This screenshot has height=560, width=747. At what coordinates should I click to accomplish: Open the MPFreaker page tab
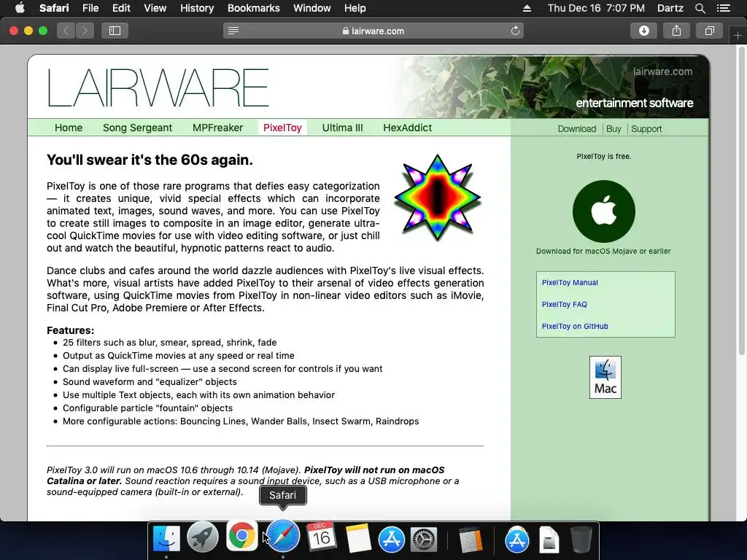tap(217, 128)
